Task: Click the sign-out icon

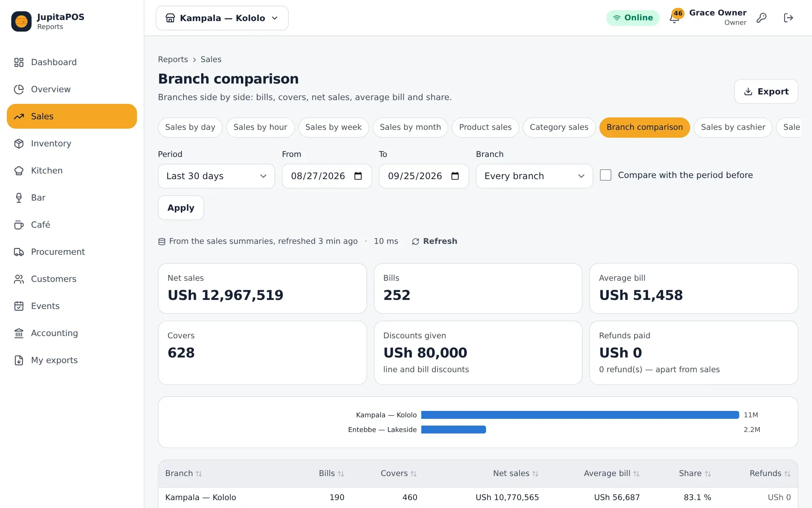Action: click(788, 18)
